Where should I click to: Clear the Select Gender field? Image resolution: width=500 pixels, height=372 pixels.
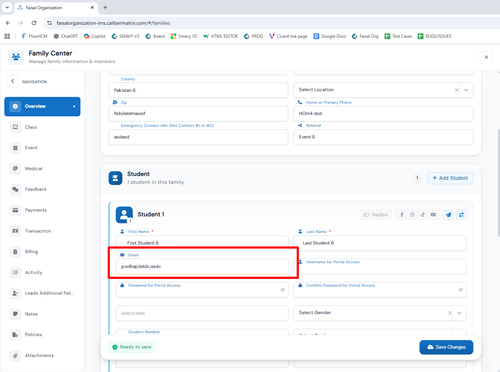click(x=450, y=313)
